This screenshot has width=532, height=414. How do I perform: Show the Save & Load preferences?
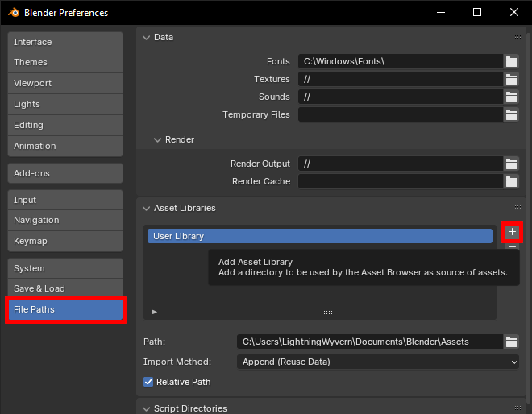click(65, 288)
